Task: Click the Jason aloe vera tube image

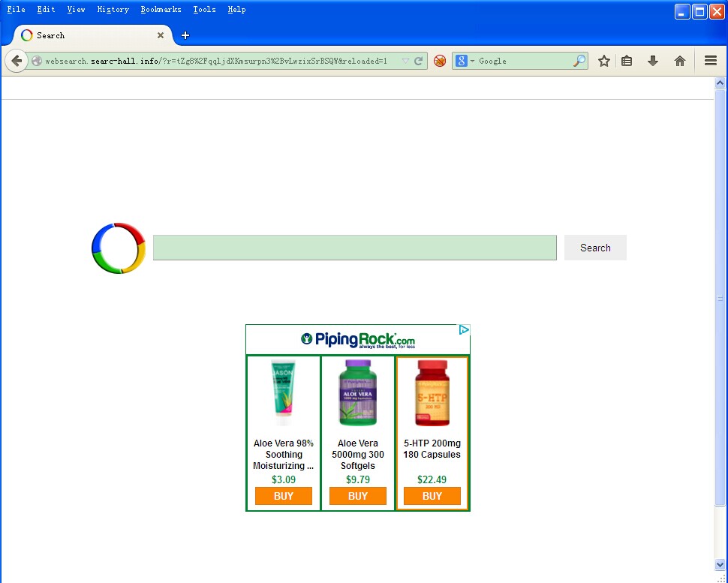Action: [x=283, y=392]
